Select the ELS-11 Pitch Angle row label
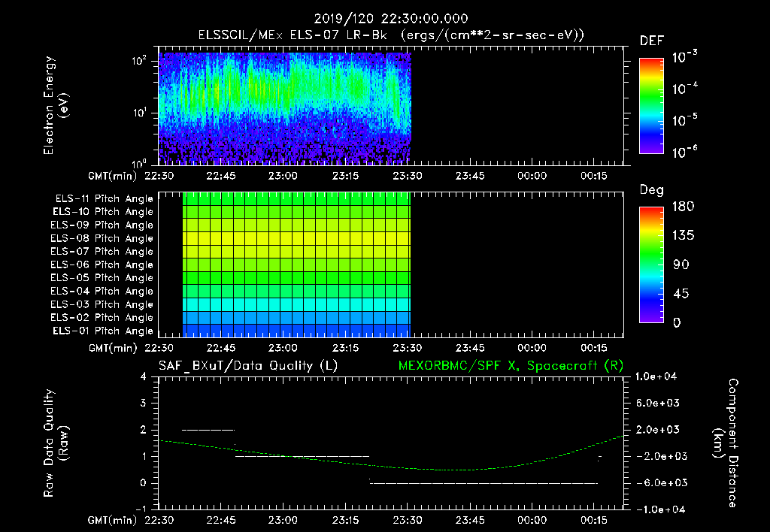Viewport: 770px width, 532px height. 104,199
